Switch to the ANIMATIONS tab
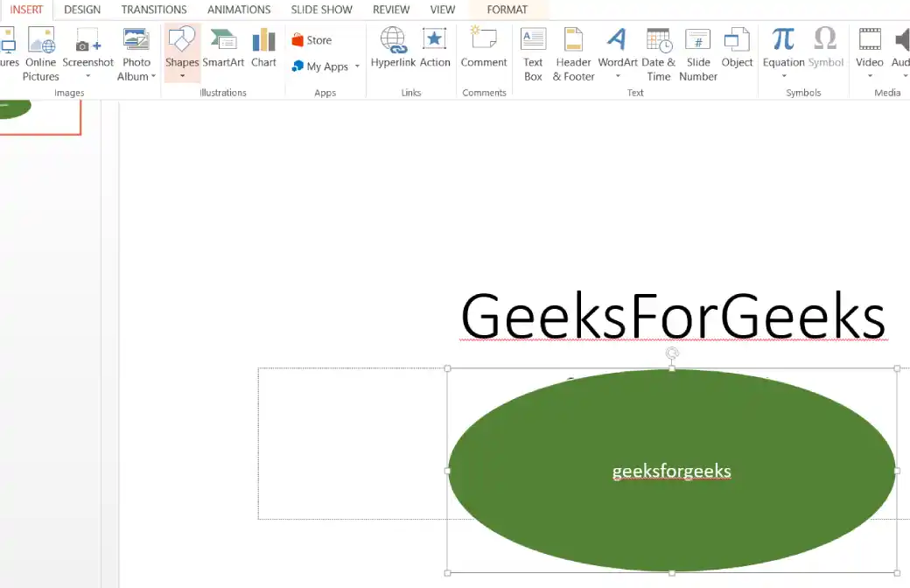The image size is (910, 588). point(239,10)
